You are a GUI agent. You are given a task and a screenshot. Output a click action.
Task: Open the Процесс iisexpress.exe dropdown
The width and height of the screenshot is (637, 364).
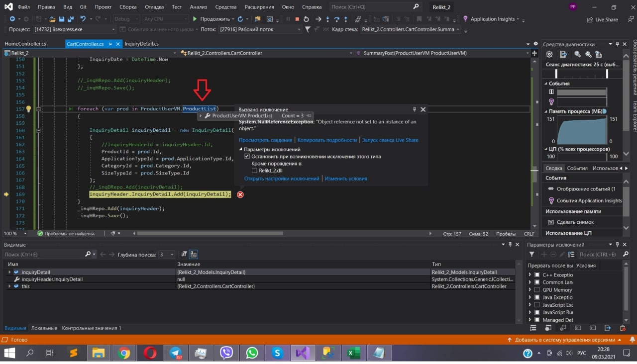tap(75, 29)
